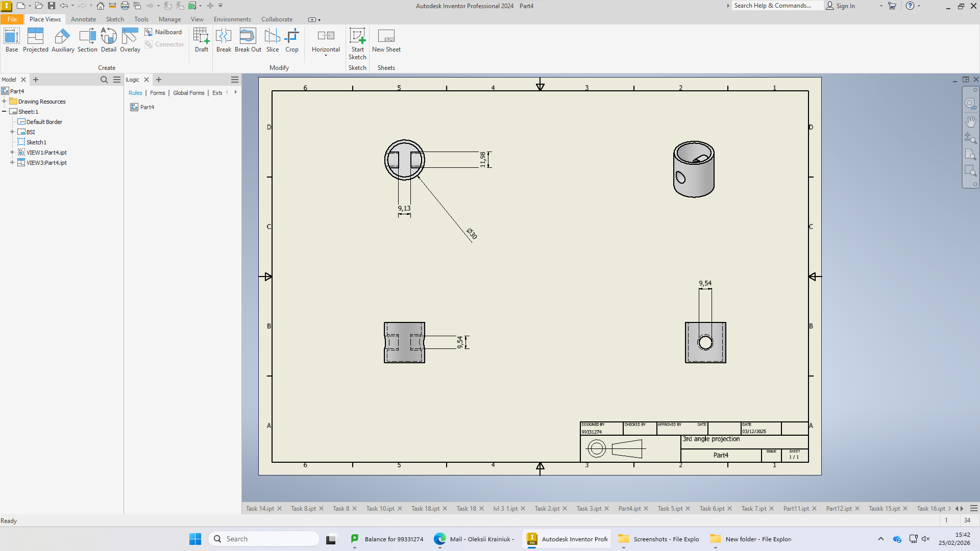Click the Search Help & Commands field
The height and width of the screenshot is (551, 980).
click(x=777, y=6)
